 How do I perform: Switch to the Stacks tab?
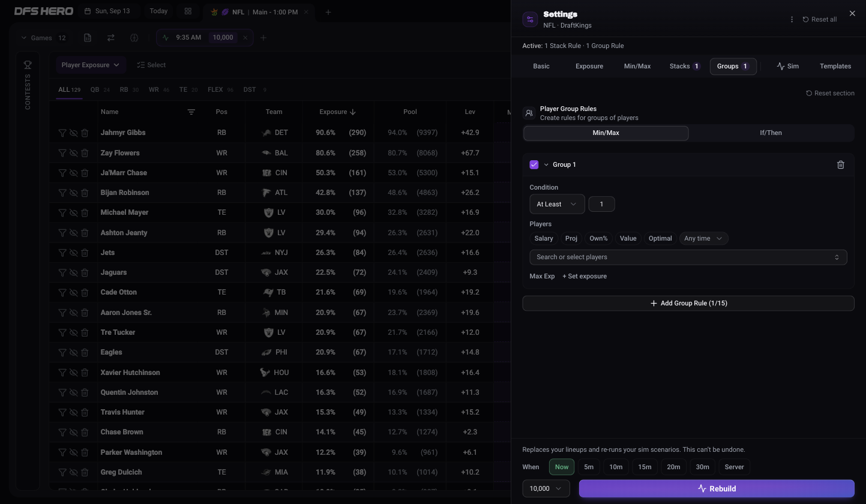pyautogui.click(x=685, y=66)
